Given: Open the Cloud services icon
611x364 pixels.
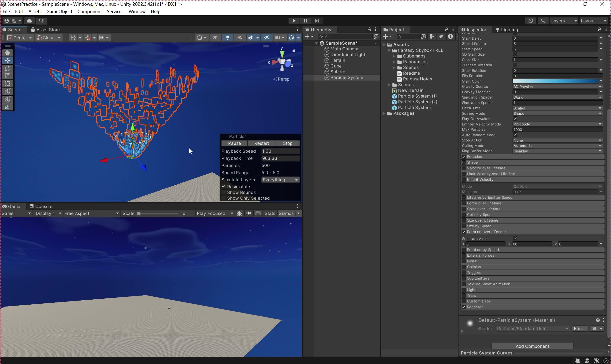Looking at the screenshot, I should (x=29, y=21).
